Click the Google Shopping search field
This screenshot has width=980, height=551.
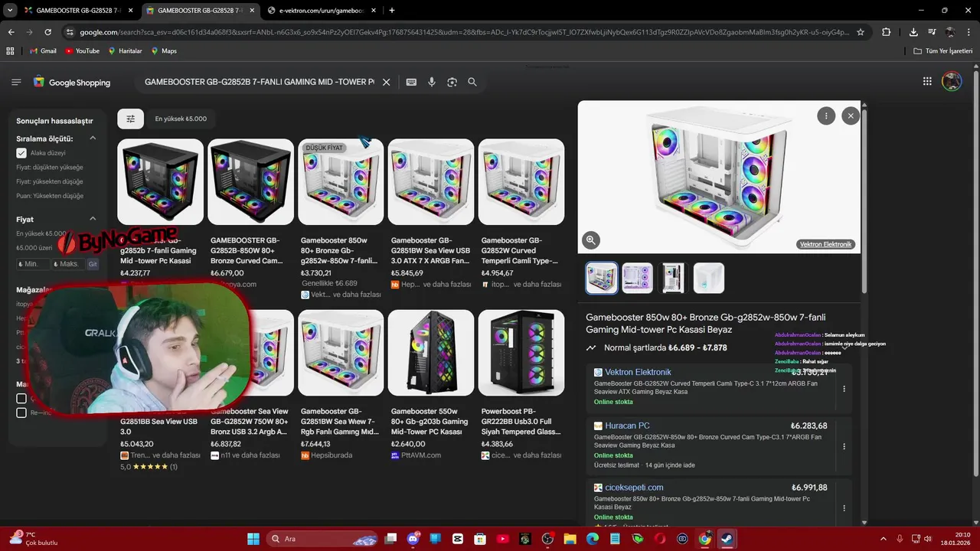tap(260, 82)
